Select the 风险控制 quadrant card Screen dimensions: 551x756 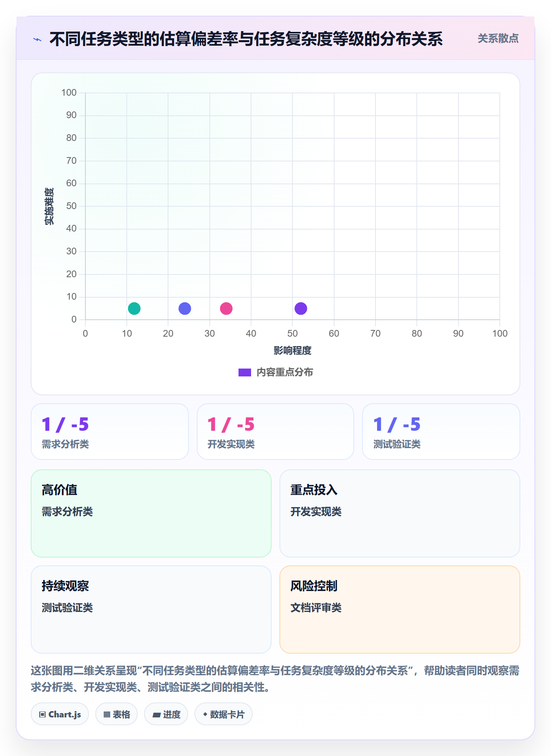(400, 610)
